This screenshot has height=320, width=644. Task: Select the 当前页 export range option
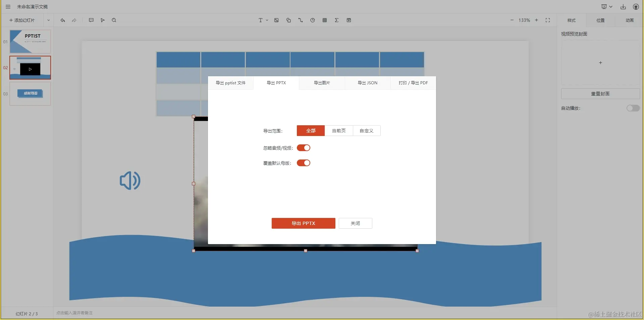[338, 131]
